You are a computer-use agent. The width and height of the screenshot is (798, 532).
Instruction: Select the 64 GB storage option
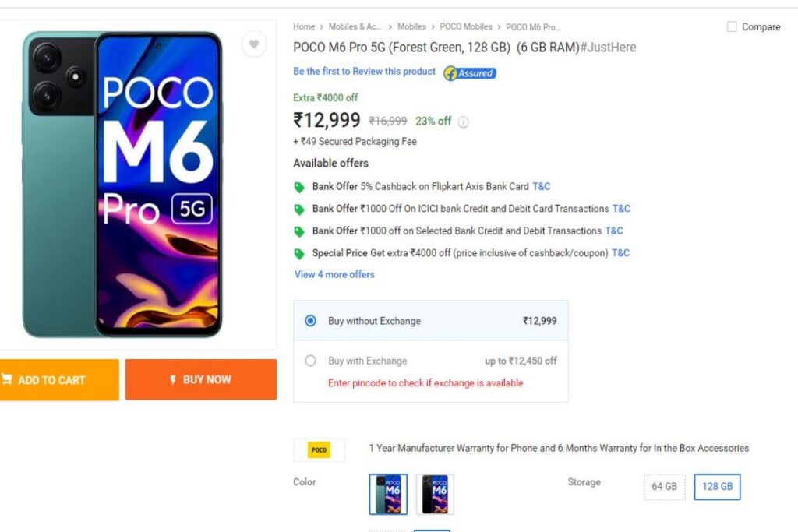pos(664,487)
